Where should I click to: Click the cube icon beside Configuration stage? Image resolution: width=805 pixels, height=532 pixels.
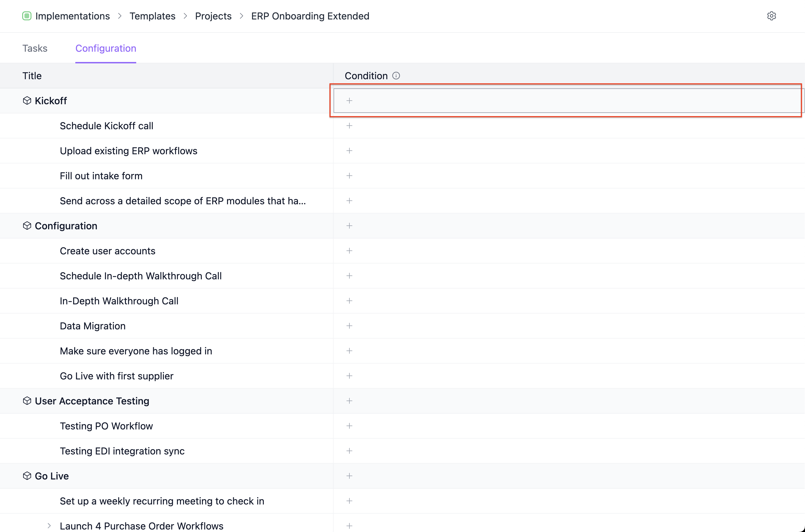click(x=27, y=225)
